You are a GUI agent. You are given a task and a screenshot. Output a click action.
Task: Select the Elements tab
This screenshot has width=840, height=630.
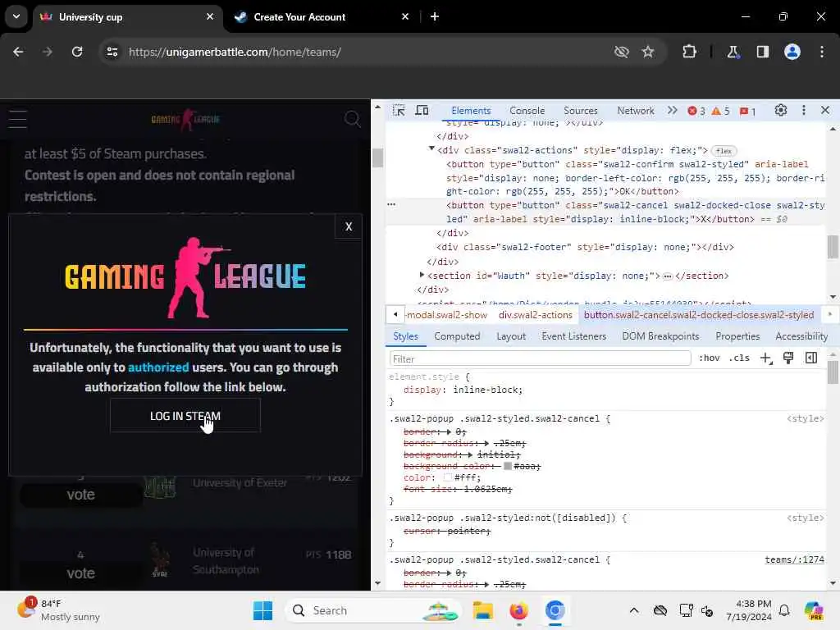tap(471, 111)
